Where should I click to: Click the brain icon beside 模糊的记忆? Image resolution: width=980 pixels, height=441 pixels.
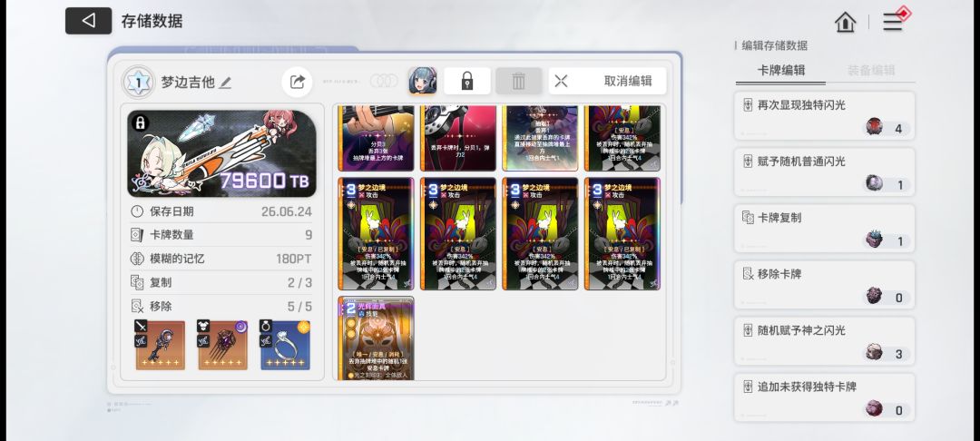pyautogui.click(x=137, y=259)
